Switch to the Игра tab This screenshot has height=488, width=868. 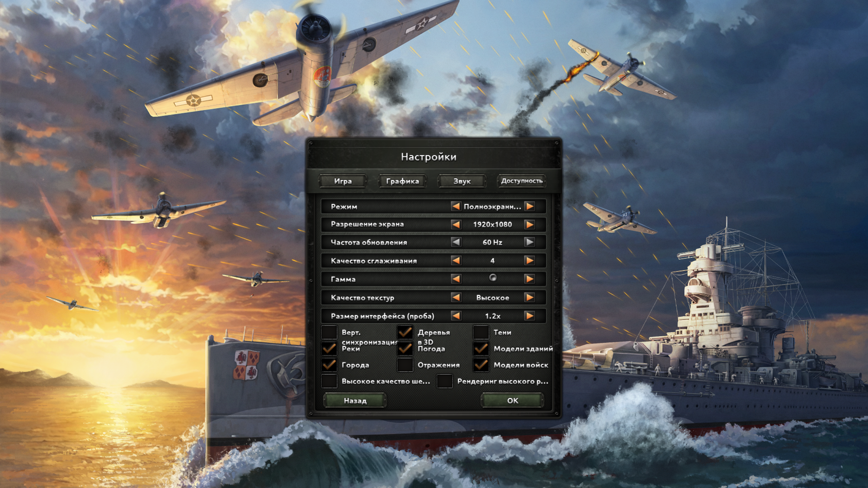pos(343,181)
